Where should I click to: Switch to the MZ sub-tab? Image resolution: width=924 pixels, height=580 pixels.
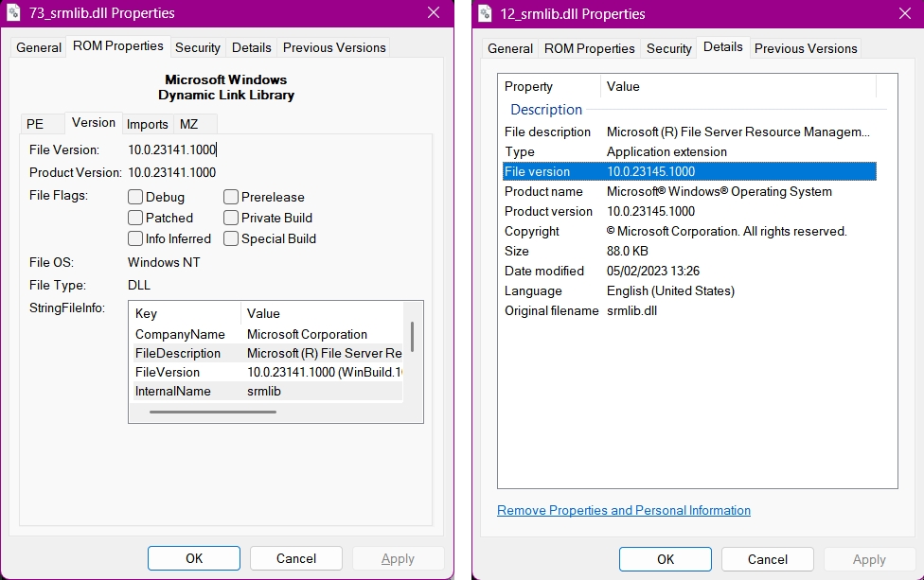point(195,124)
